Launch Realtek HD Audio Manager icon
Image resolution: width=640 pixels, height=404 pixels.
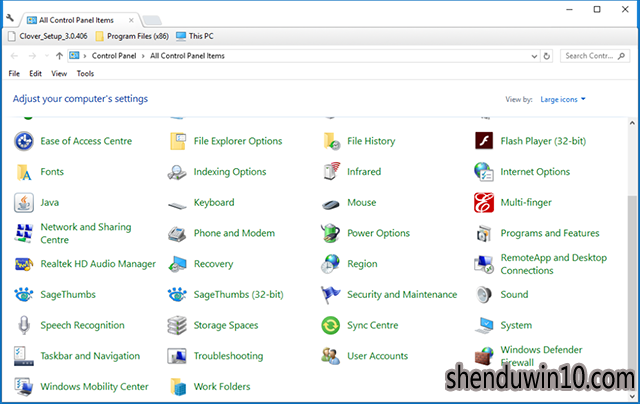(x=24, y=264)
